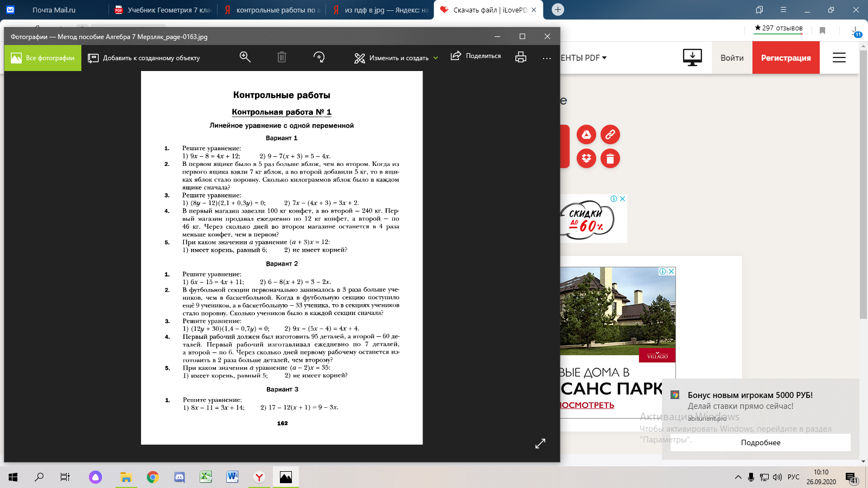Open Chrome from taskbar
Viewport: 868px width, 488px height.
click(x=153, y=477)
